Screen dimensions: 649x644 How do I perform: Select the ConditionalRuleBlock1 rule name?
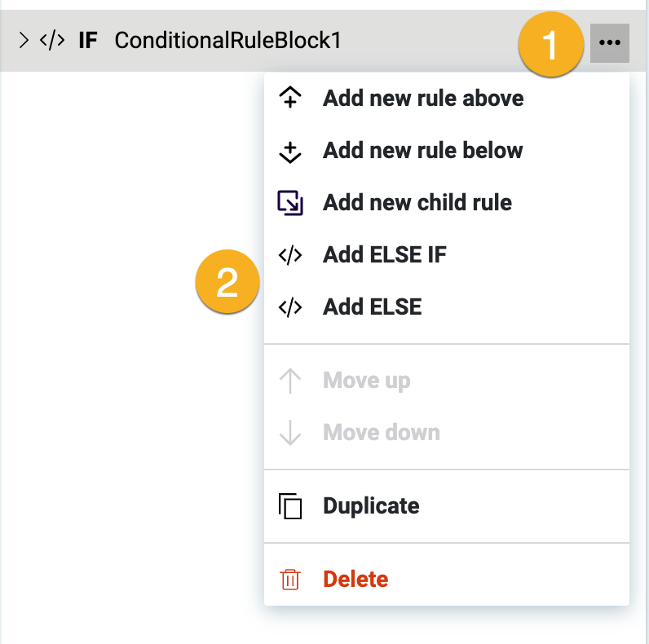tap(227, 40)
